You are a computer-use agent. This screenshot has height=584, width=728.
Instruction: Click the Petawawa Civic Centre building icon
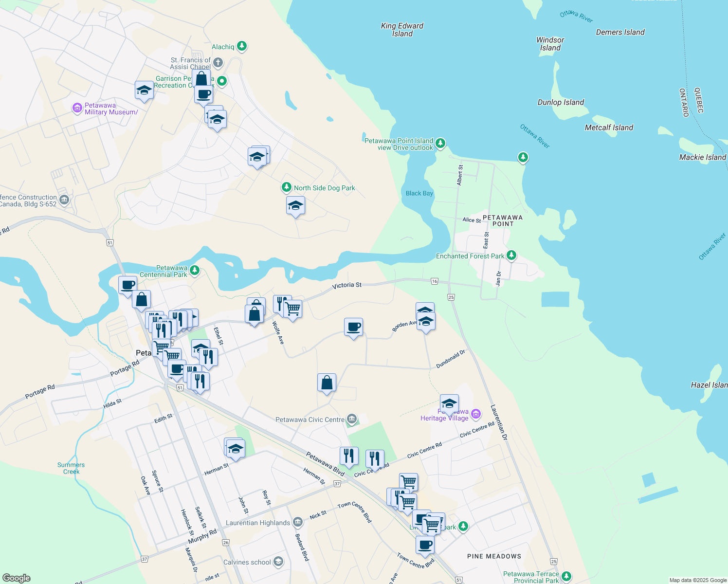[x=352, y=419]
